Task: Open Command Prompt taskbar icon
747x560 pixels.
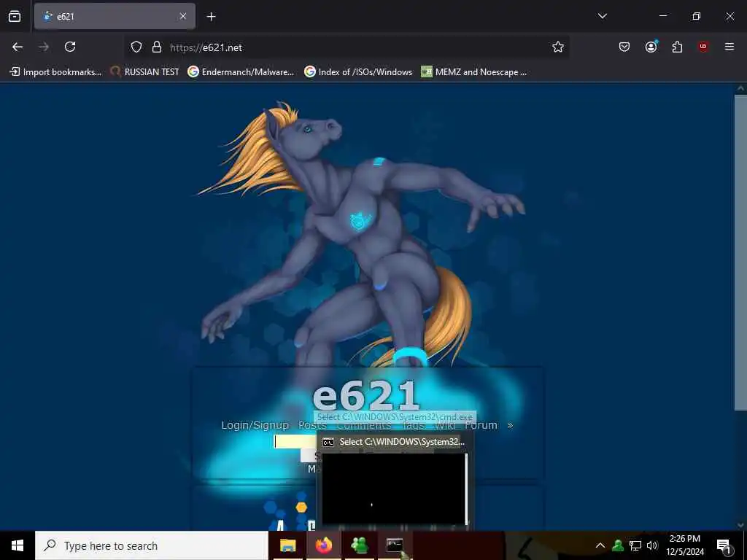Action: [x=395, y=545]
